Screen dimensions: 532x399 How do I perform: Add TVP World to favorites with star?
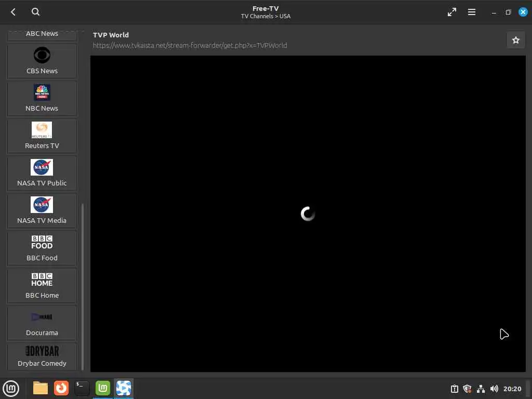515,40
